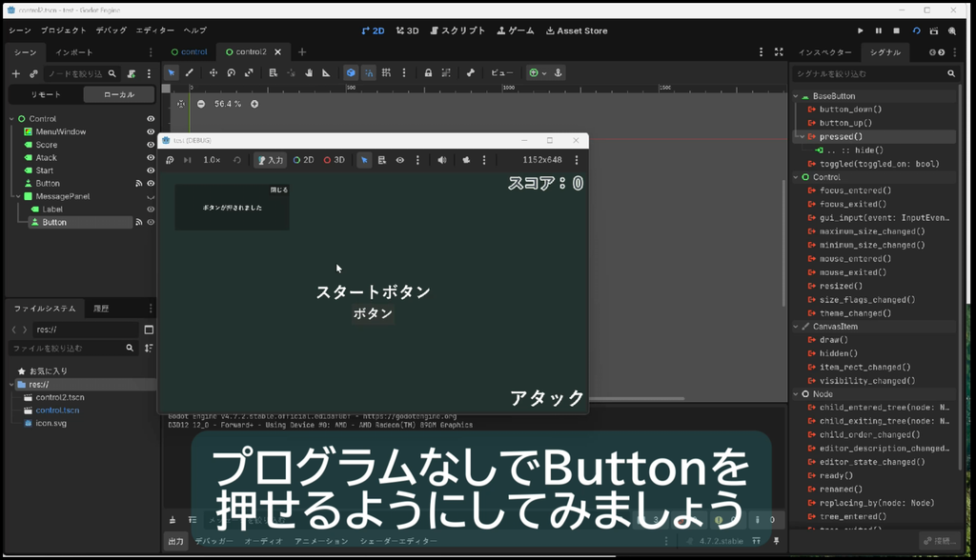Click the 閉じる button in message panel

[279, 190]
